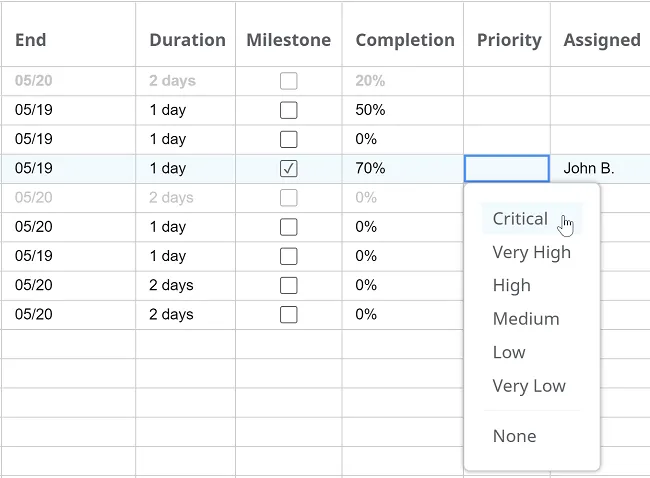Toggle milestone checkbox in 20% row
Image resolution: width=650 pixels, height=478 pixels.
(289, 81)
